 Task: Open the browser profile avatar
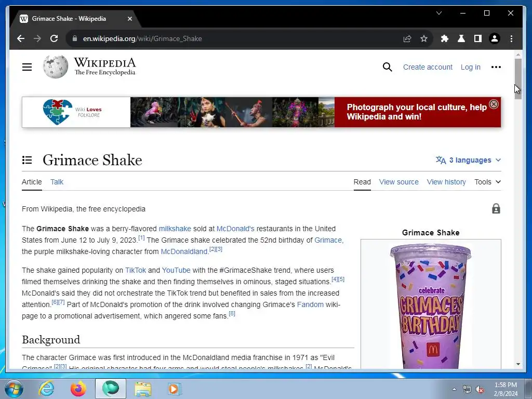coord(495,38)
